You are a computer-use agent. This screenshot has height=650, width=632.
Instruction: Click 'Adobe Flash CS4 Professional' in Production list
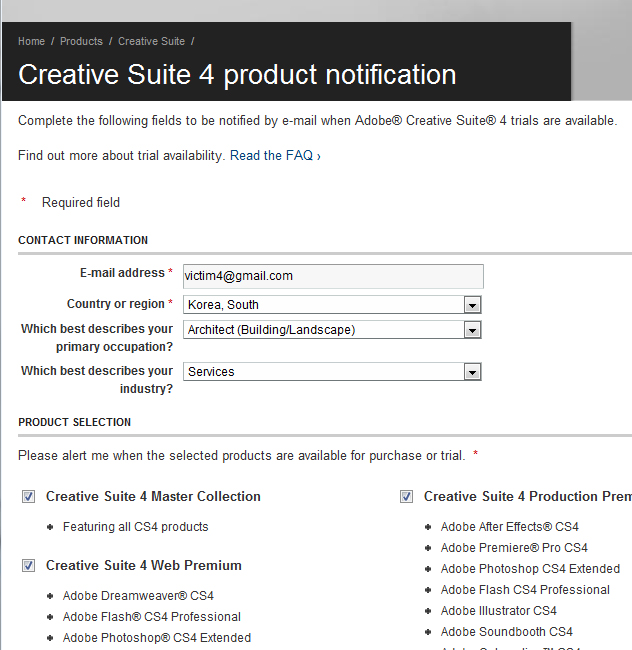[x=525, y=590]
